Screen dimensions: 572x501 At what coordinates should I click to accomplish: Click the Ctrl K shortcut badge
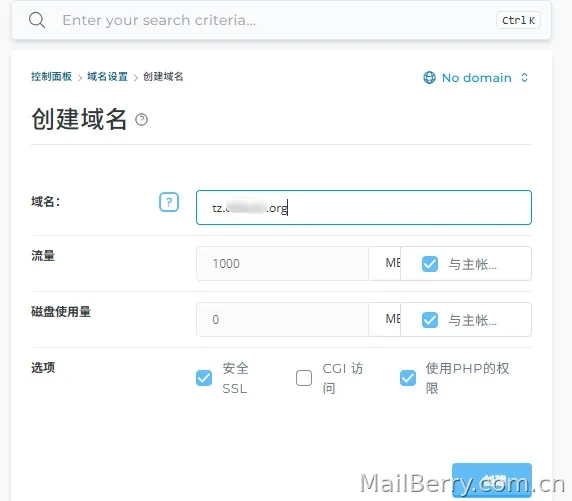[518, 20]
